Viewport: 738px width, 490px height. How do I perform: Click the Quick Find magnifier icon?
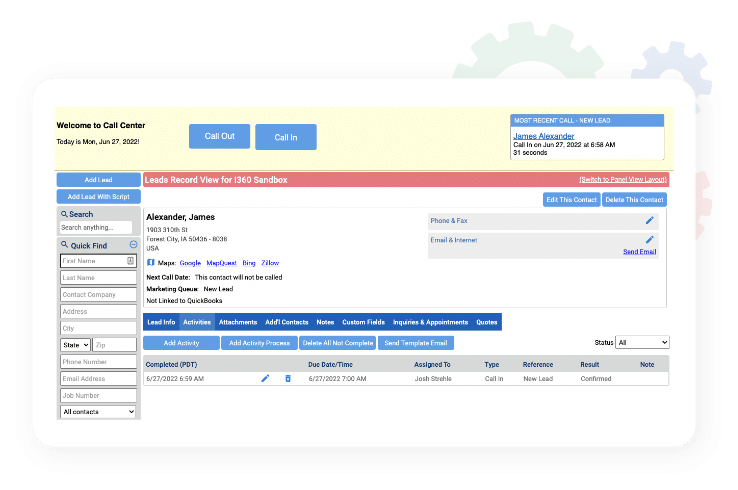64,245
